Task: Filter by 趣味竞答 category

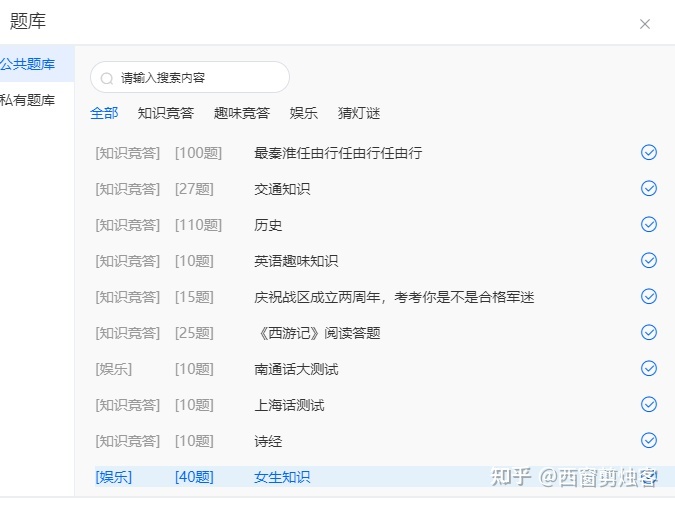Action: tap(242, 113)
